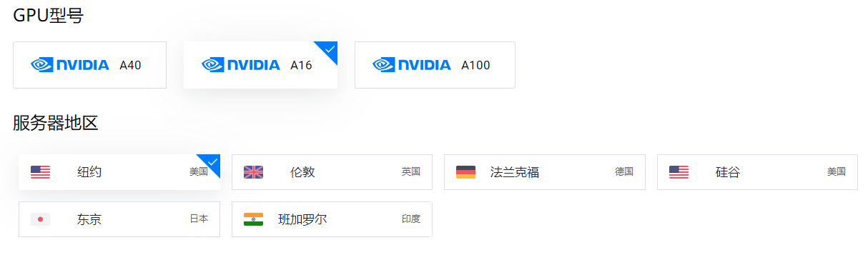868x265 pixels.
Task: Click the UK flag icon beside 伦敦
Action: click(x=253, y=172)
